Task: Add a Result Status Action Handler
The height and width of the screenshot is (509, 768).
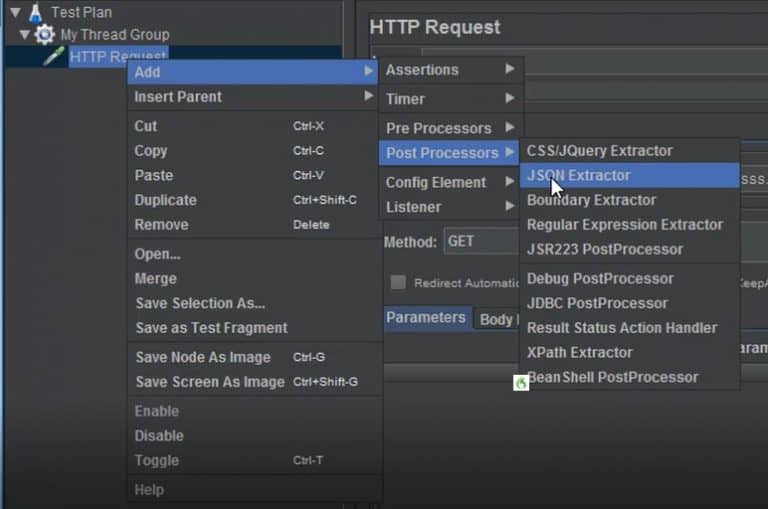Action: click(630, 328)
